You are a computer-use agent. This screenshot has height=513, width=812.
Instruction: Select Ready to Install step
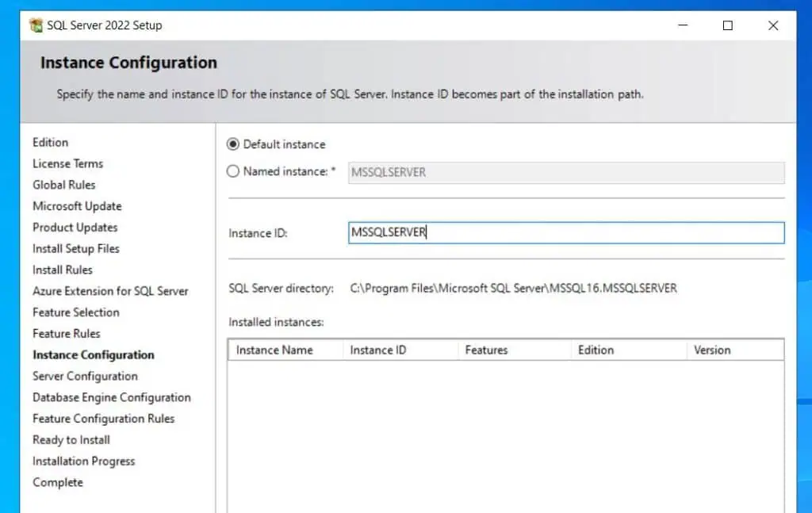point(71,439)
